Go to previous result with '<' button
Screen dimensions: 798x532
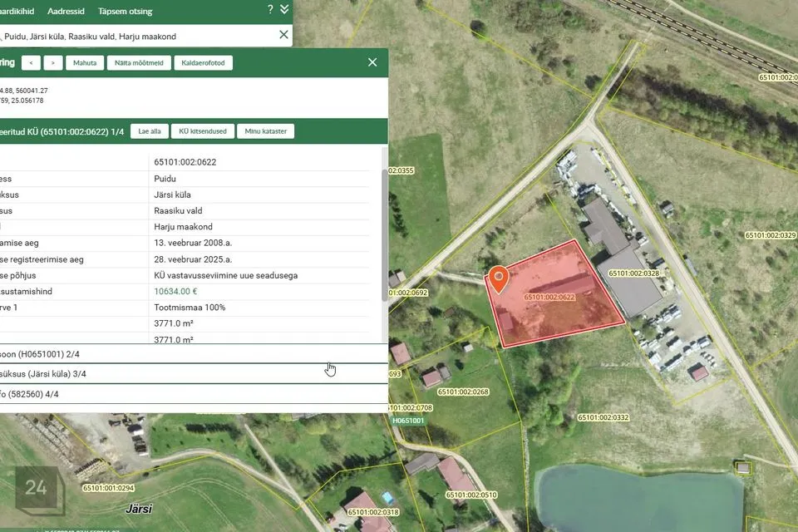31,63
